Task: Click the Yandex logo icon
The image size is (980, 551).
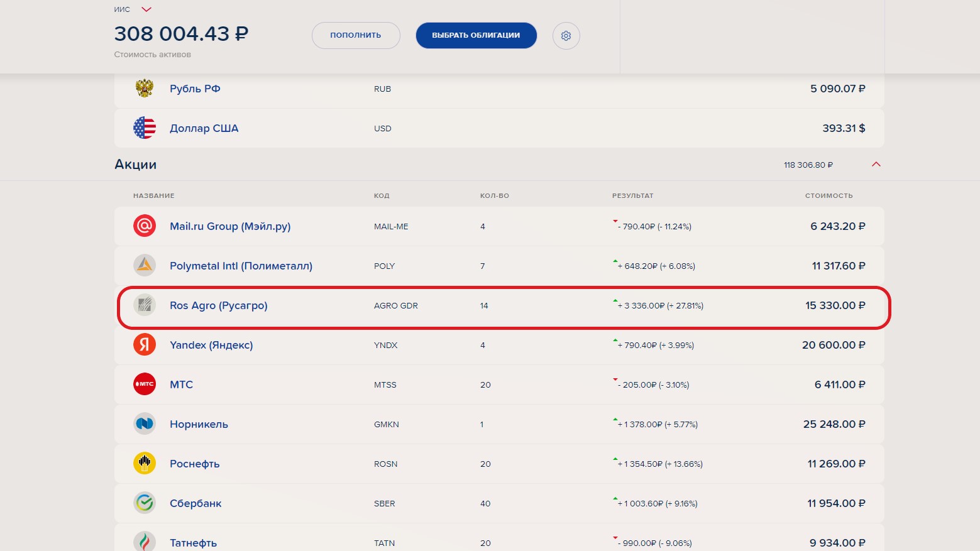Action: pos(145,345)
